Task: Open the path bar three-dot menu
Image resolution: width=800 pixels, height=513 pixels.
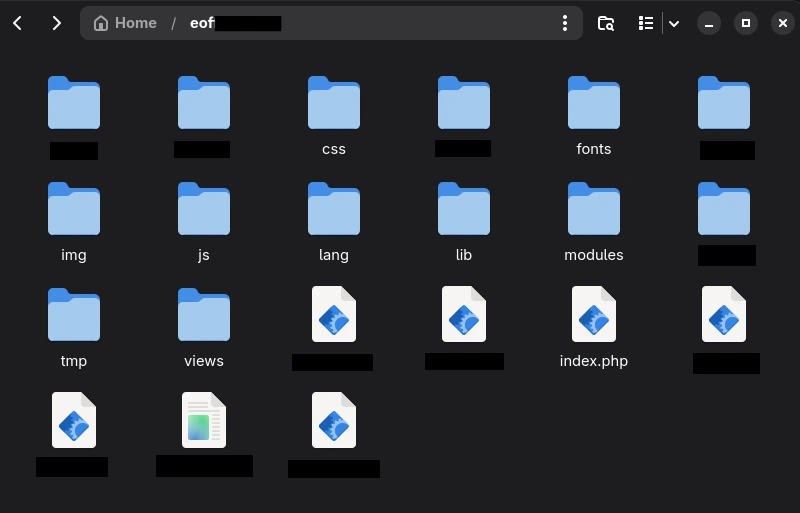Action: (x=565, y=23)
